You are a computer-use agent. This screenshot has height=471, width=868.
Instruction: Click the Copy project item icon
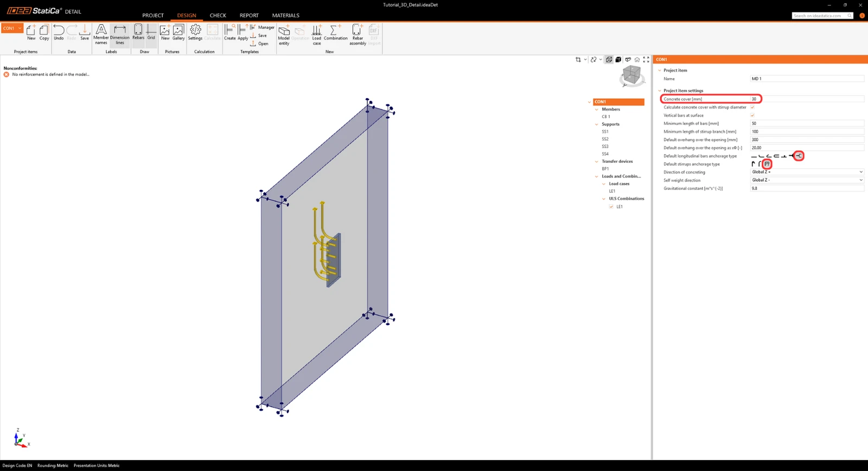pyautogui.click(x=44, y=33)
